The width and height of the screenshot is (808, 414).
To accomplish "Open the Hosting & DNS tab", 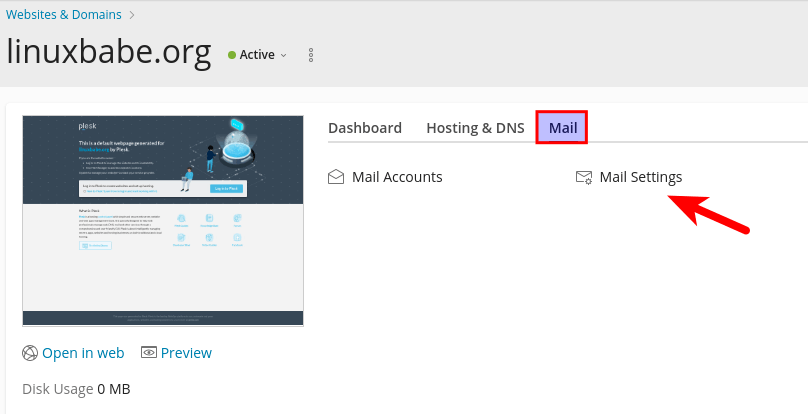I will point(475,128).
